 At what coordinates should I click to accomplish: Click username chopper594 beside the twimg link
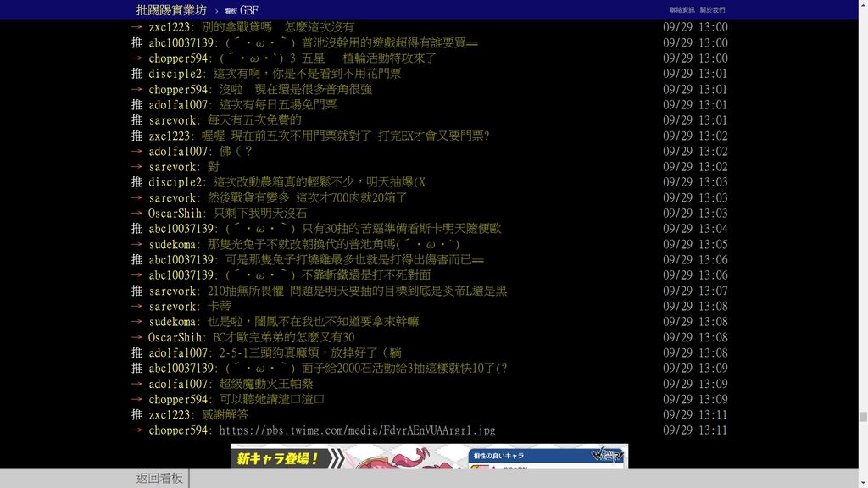(x=178, y=430)
